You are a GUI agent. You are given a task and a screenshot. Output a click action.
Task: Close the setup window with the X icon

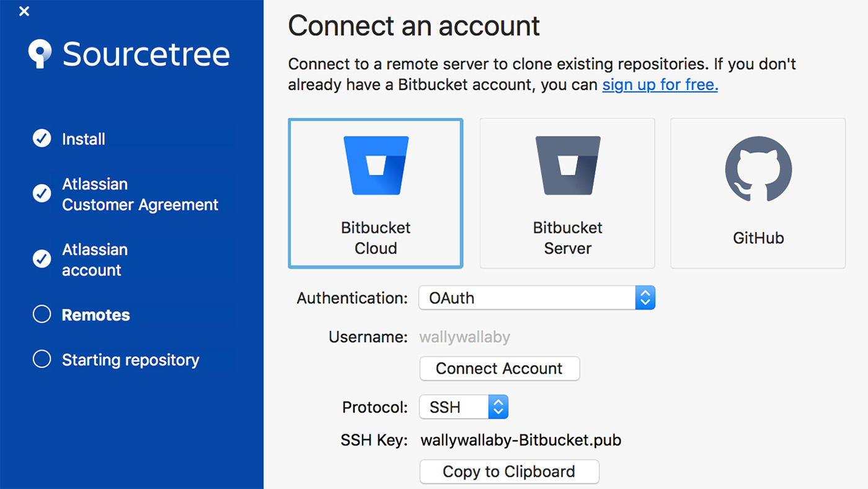click(24, 11)
